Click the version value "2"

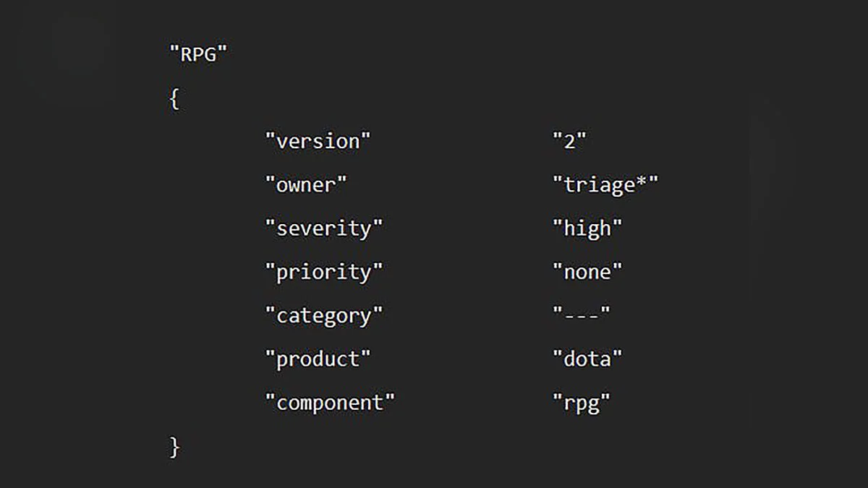click(x=569, y=142)
